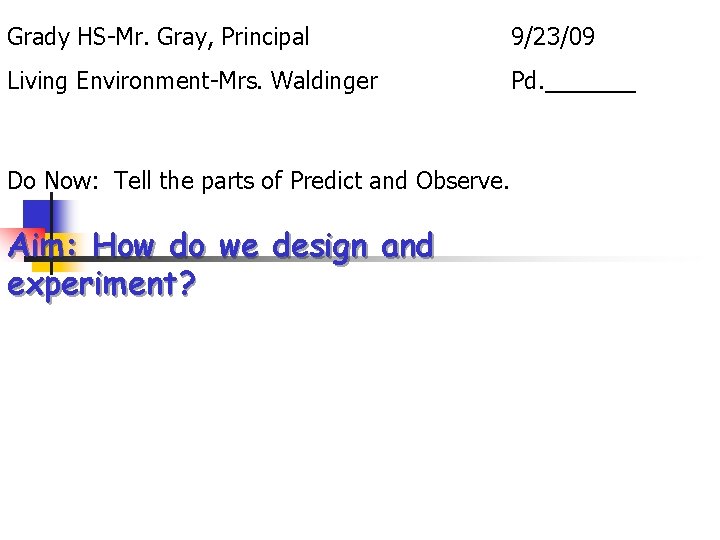Click the word "Principal" in the header

pyautogui.click(x=266, y=38)
